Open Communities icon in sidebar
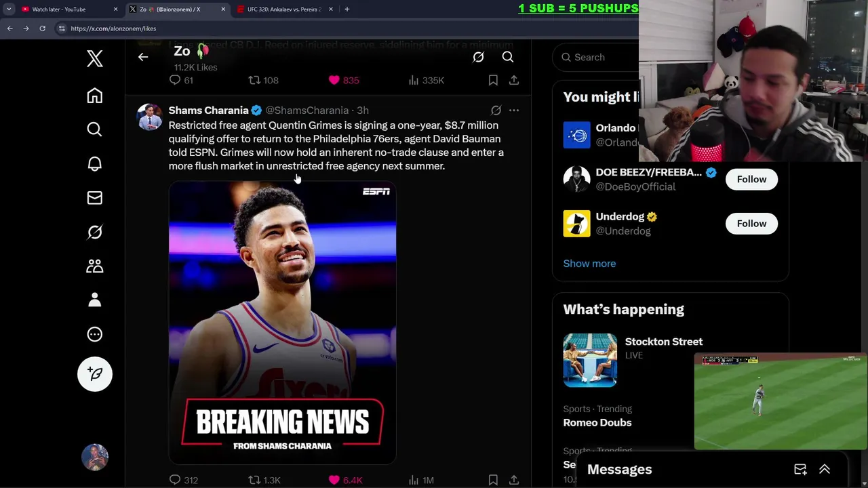 95,266
